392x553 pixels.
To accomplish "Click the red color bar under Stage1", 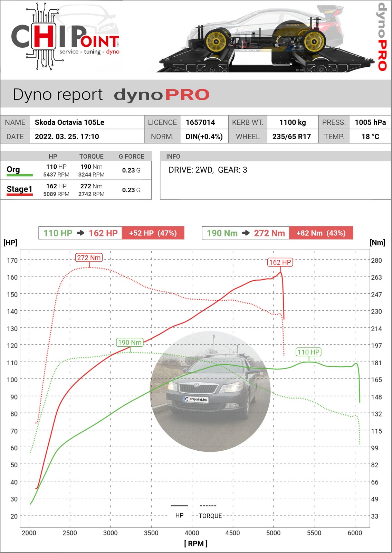I will [x=20, y=195].
